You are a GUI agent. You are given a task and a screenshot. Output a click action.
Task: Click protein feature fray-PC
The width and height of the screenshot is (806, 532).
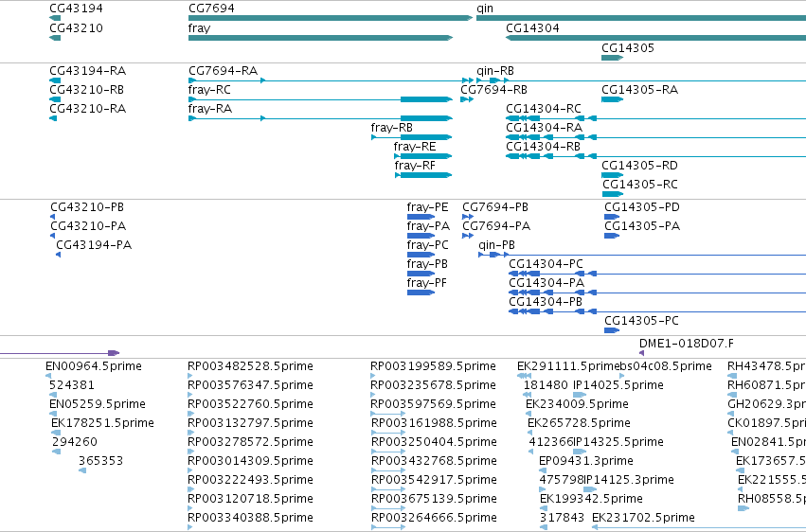click(421, 255)
